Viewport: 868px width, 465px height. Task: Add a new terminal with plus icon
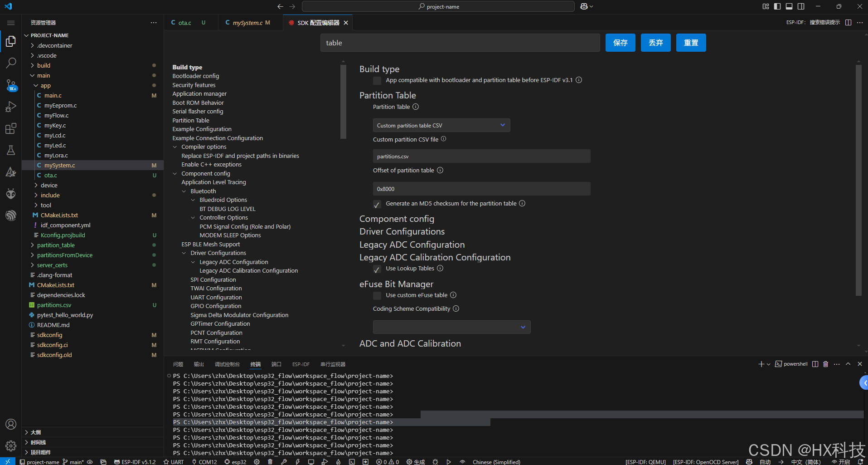pyautogui.click(x=761, y=364)
